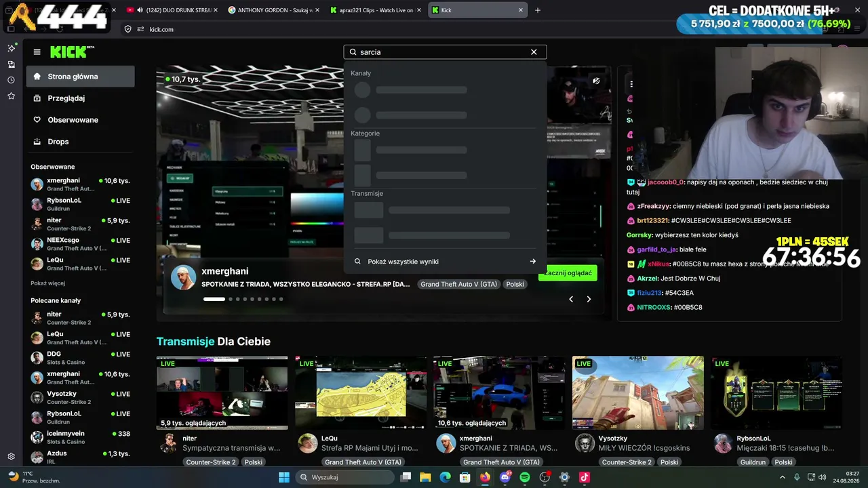Clear the search field with the X
The image size is (868, 488).
tap(534, 52)
